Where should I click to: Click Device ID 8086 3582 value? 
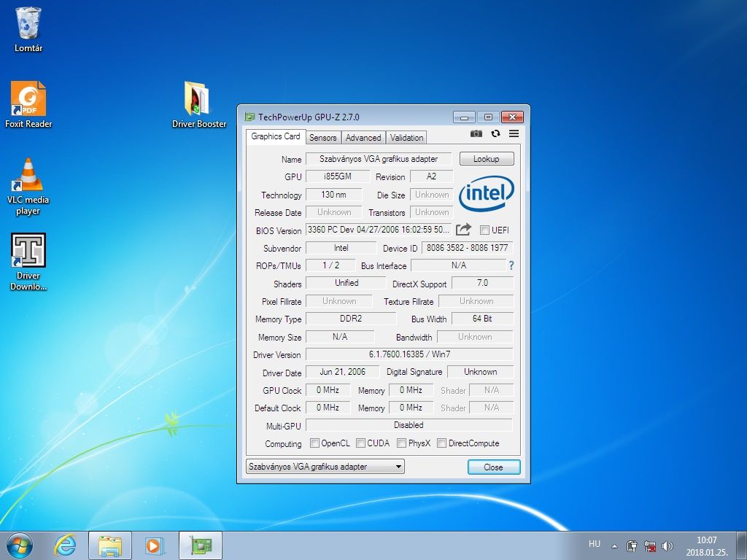point(468,248)
